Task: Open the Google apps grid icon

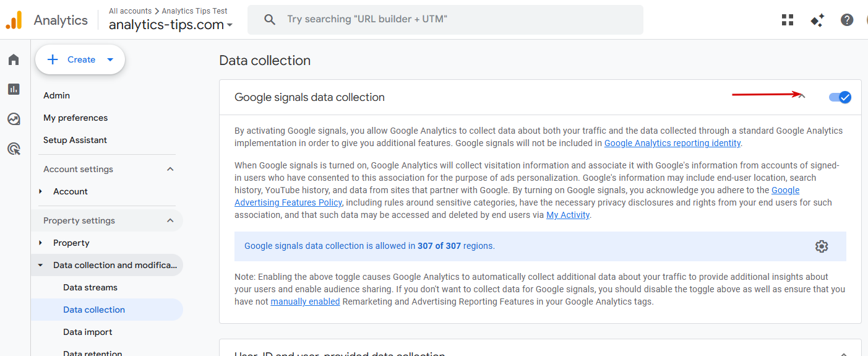Action: [x=788, y=20]
